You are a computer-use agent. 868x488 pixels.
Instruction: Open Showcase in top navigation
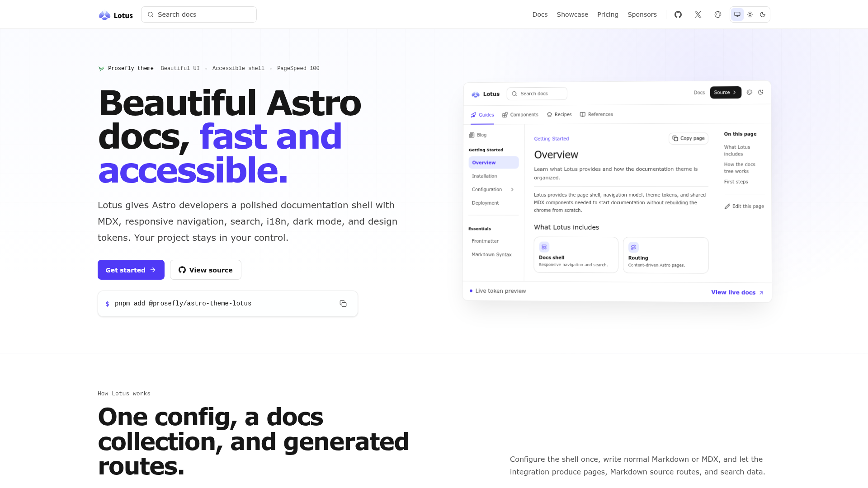point(572,14)
